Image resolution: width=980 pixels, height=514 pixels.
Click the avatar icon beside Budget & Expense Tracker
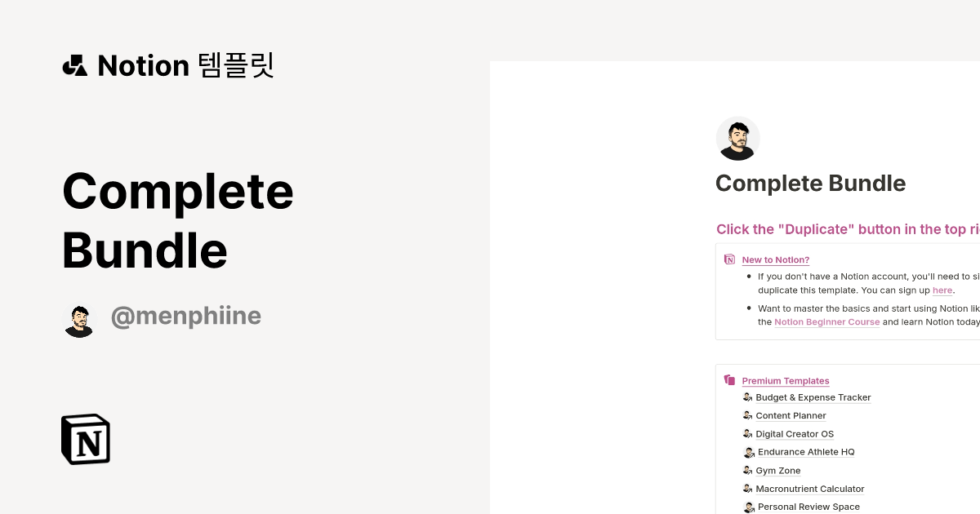click(x=748, y=397)
